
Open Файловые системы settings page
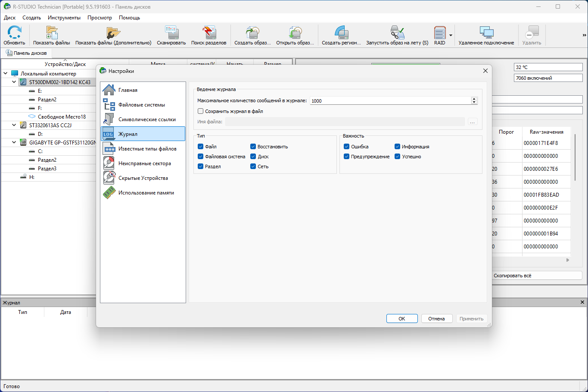(143, 105)
